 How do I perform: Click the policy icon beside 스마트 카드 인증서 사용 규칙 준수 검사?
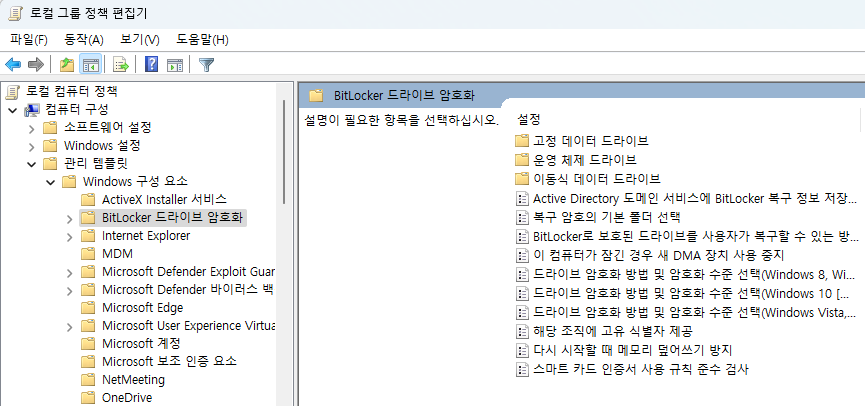(522, 369)
